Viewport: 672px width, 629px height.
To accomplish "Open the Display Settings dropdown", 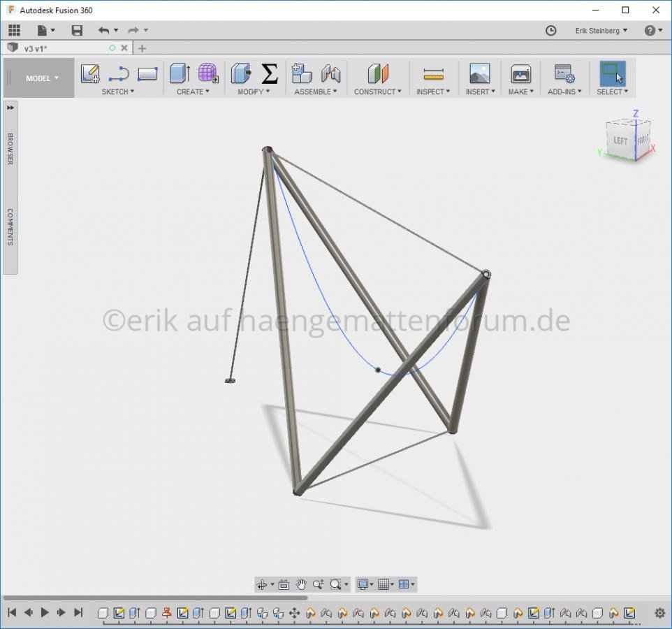I will (x=365, y=584).
